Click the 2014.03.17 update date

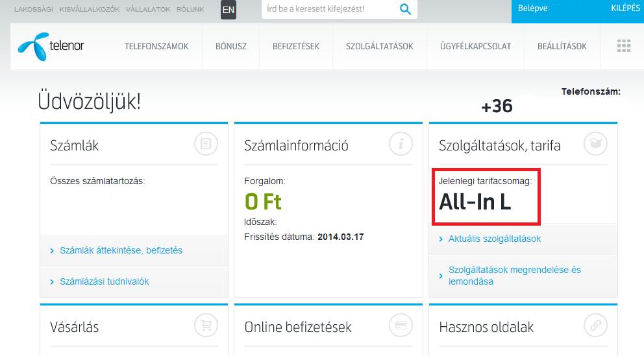(340, 237)
